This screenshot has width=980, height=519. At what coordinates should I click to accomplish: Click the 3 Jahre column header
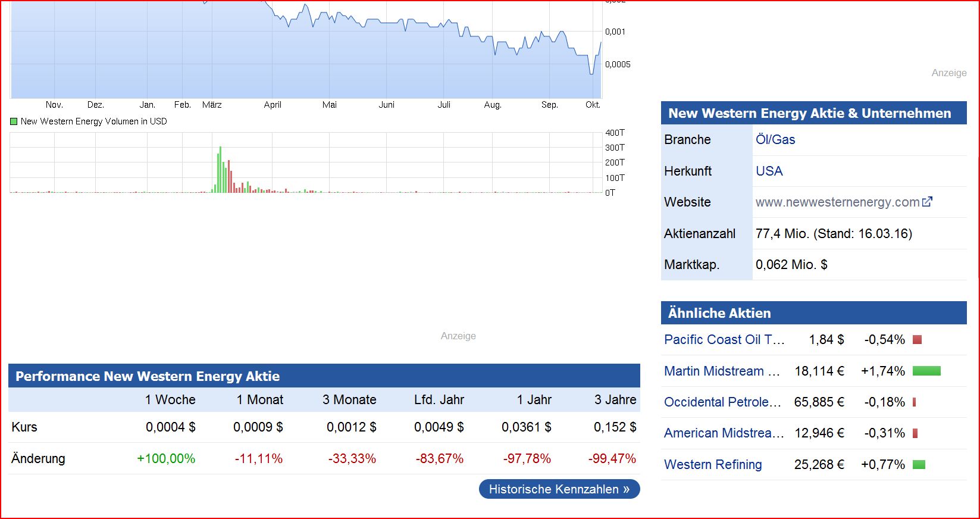click(615, 400)
